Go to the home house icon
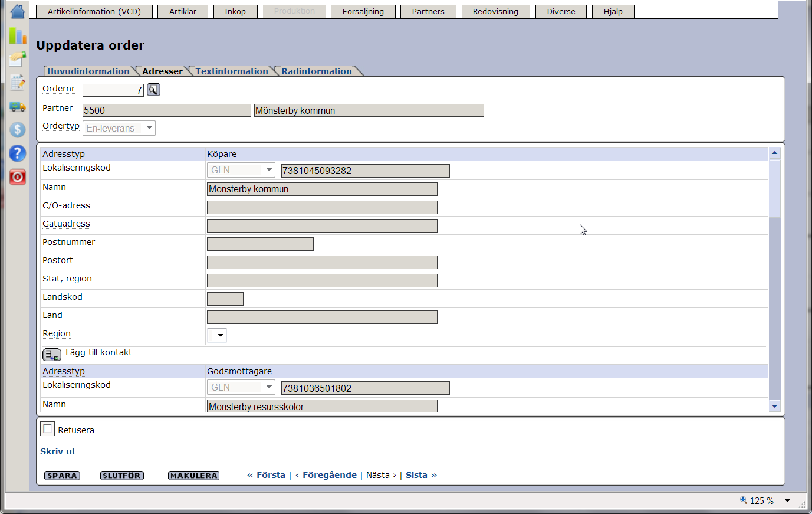The height and width of the screenshot is (514, 812). [18, 11]
